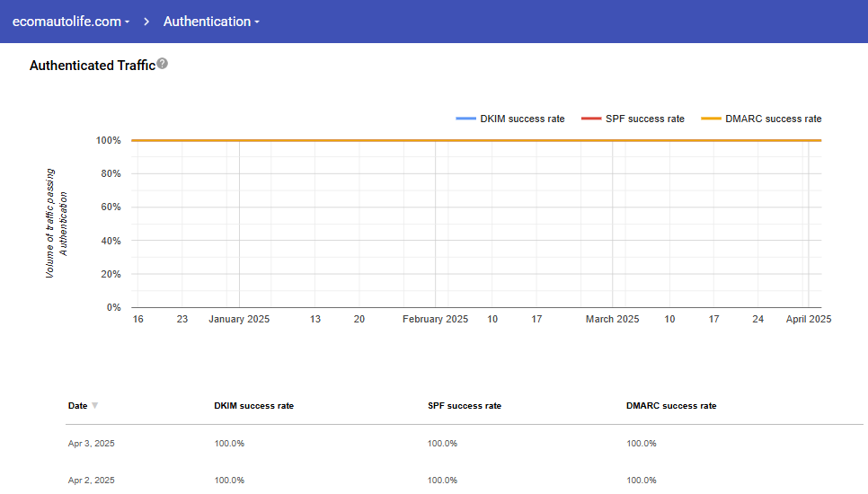Open help icon beside Authenticated Traffic
This screenshot has width=868, height=494.
point(163,64)
